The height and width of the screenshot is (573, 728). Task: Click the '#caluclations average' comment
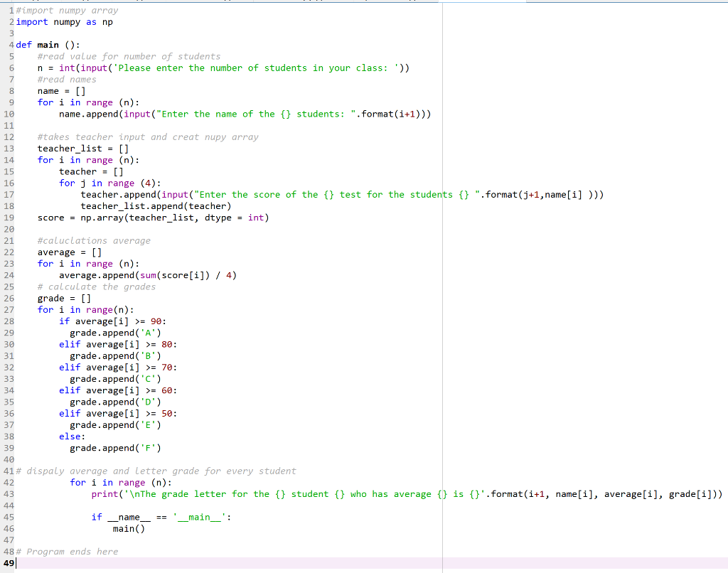[x=95, y=240]
